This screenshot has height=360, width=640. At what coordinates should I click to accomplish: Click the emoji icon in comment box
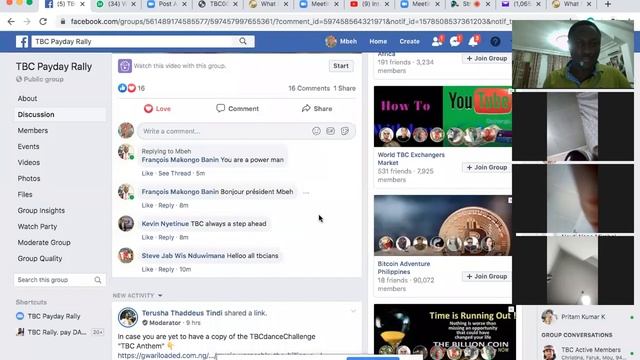[316, 131]
